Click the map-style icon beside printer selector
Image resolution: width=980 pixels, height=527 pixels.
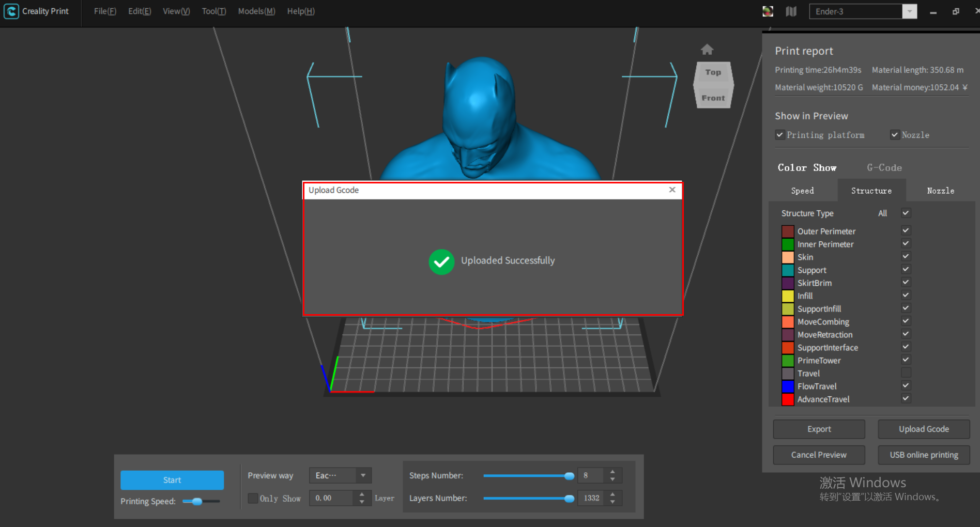point(791,11)
